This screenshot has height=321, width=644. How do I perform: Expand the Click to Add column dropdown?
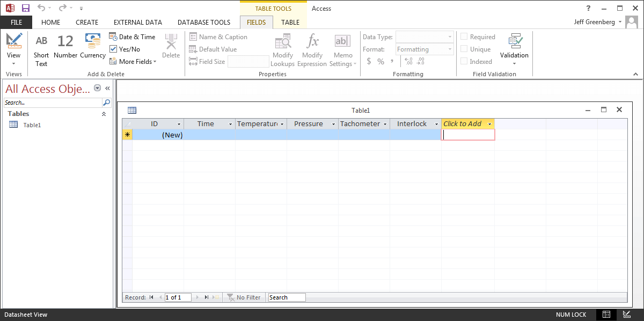point(489,124)
